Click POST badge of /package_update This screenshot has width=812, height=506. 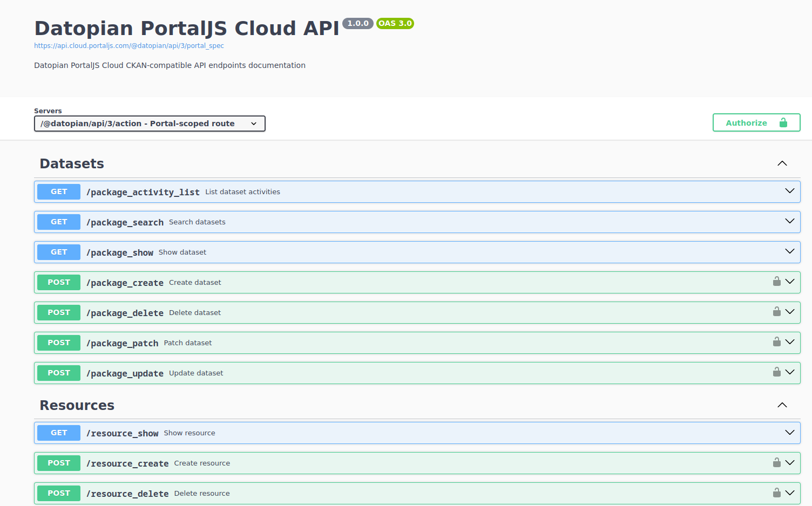point(59,373)
